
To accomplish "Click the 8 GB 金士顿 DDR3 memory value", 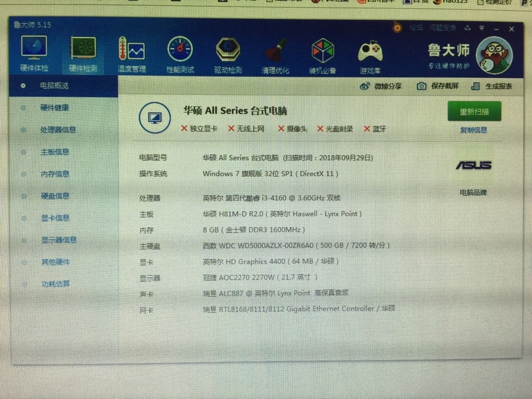I will [253, 230].
